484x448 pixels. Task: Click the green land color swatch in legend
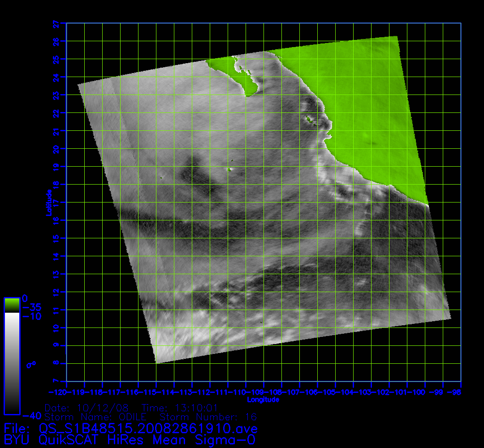click(12, 306)
